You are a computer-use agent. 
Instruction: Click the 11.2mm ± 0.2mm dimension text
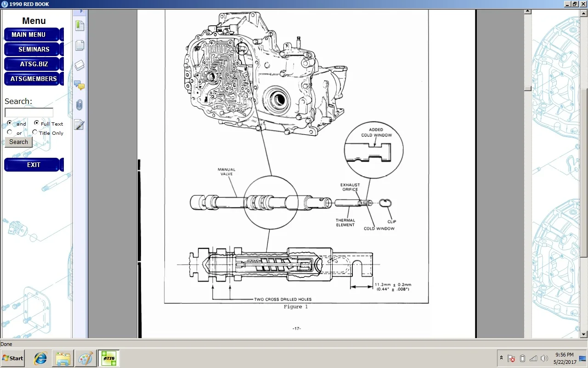tap(394, 284)
